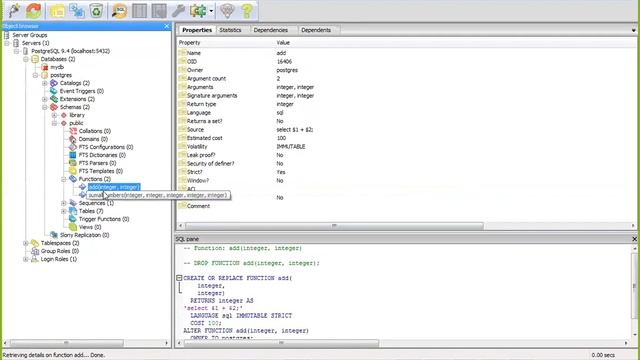This screenshot has width=640, height=360.
Task: Collapse the Functions (2) node
Action: pos(64,179)
